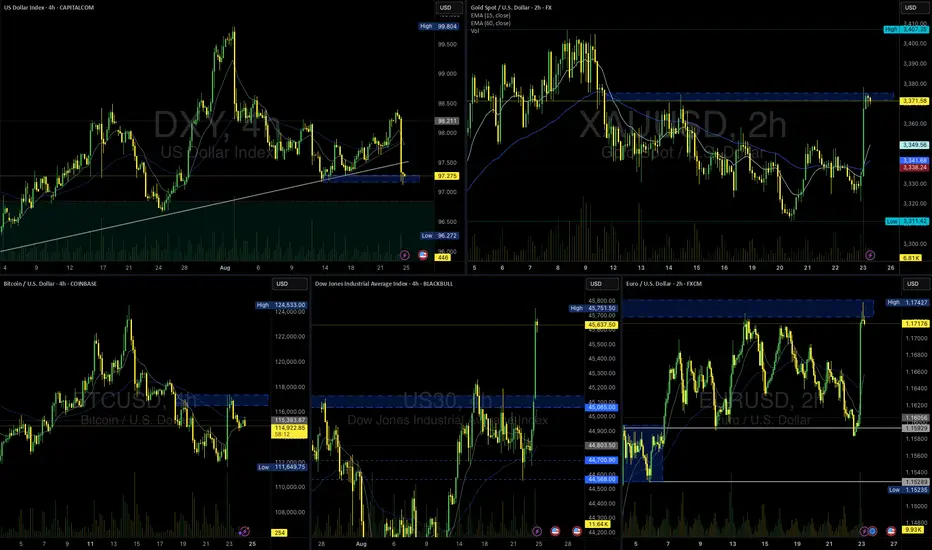
Task: Click the purple lightning icon in Bitcoin chart
Action: [x=244, y=531]
